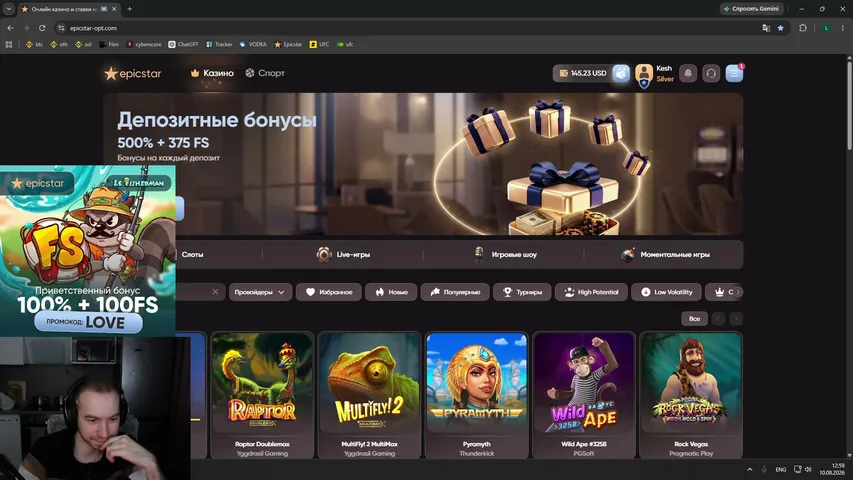The width and height of the screenshot is (853, 480).
Task: Open the Wild Ape #3258 game card
Action: pyautogui.click(x=584, y=395)
